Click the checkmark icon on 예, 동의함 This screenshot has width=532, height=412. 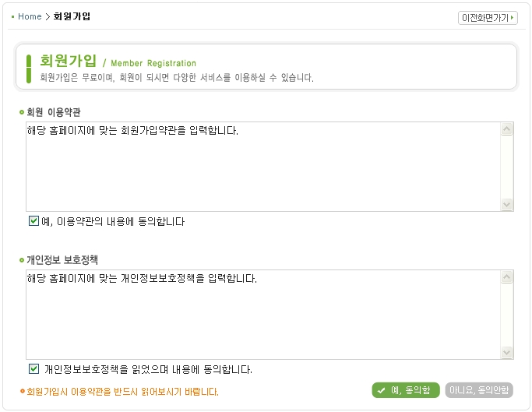click(382, 390)
